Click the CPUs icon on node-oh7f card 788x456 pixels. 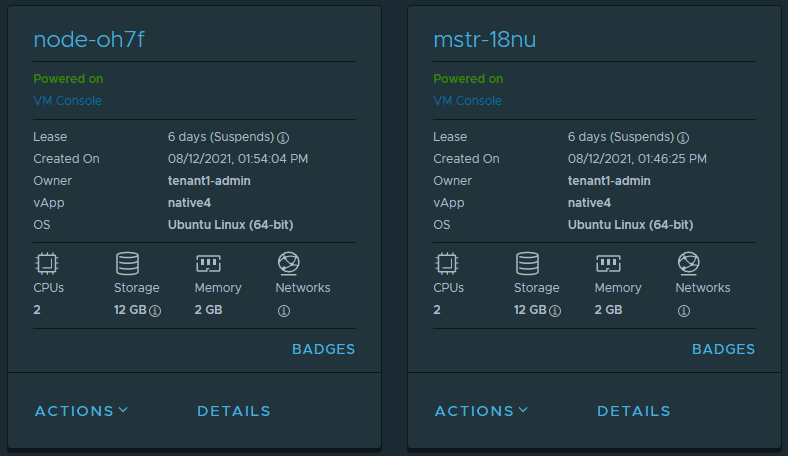[46, 263]
